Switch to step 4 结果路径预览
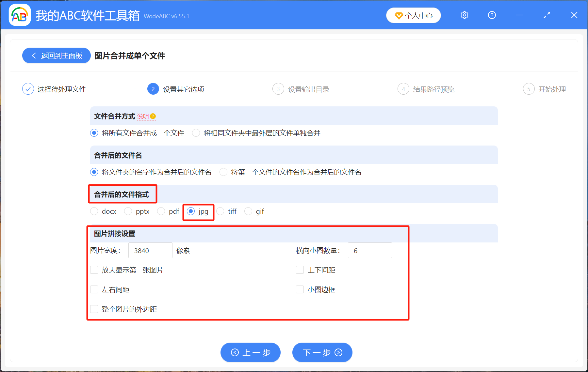This screenshot has height=372, width=588. pos(403,89)
